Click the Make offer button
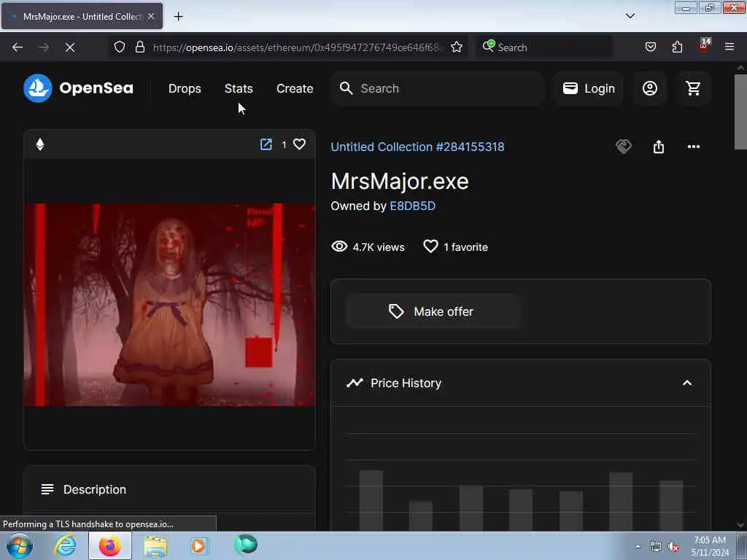Image resolution: width=747 pixels, height=560 pixels. [x=433, y=311]
